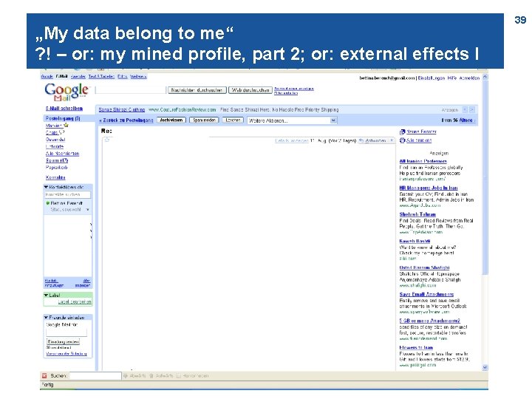Open the Spam (17) folder

point(57,160)
